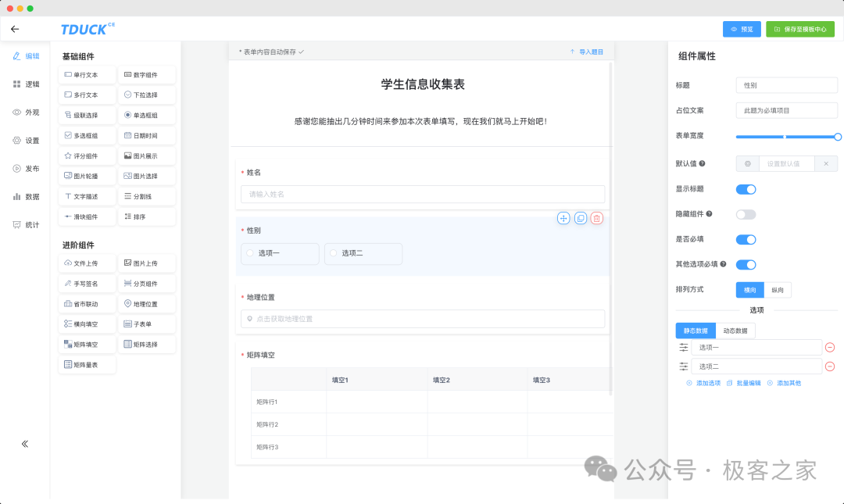Screen dimensions: 844x504
Task: Collapse sidebar with double-chevron icon
Action: [x=25, y=444]
